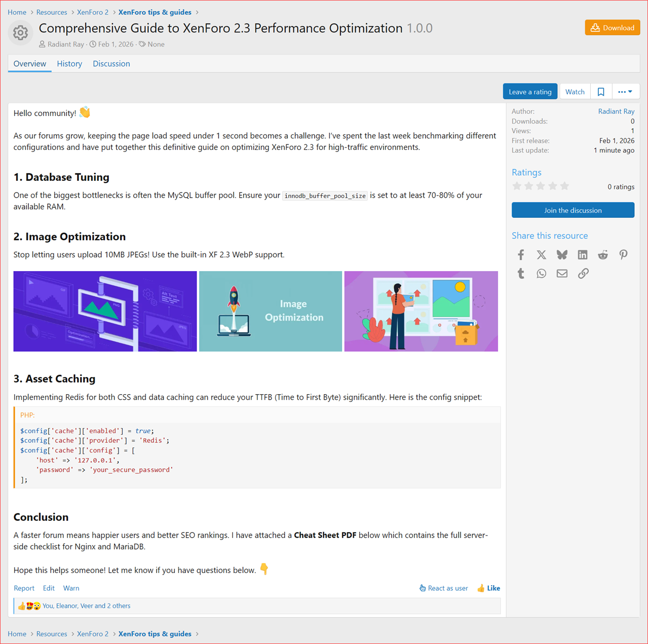Click Join the discussion button
The width and height of the screenshot is (648, 644).
(573, 210)
